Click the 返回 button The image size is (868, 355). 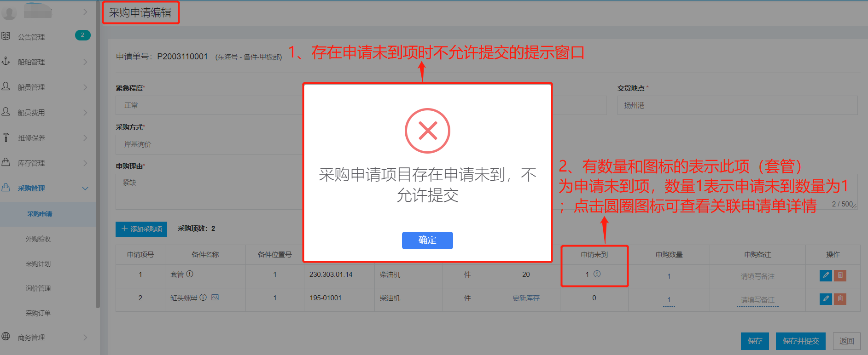(846, 341)
